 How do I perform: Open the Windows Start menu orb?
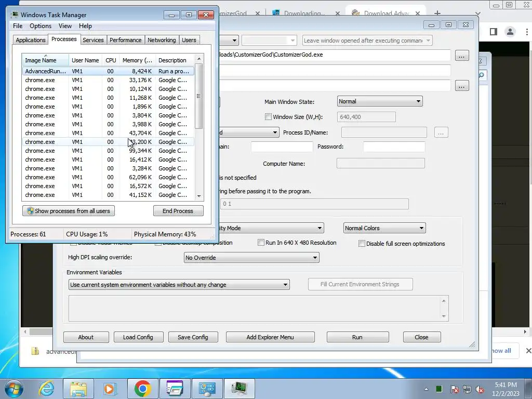(x=14, y=389)
